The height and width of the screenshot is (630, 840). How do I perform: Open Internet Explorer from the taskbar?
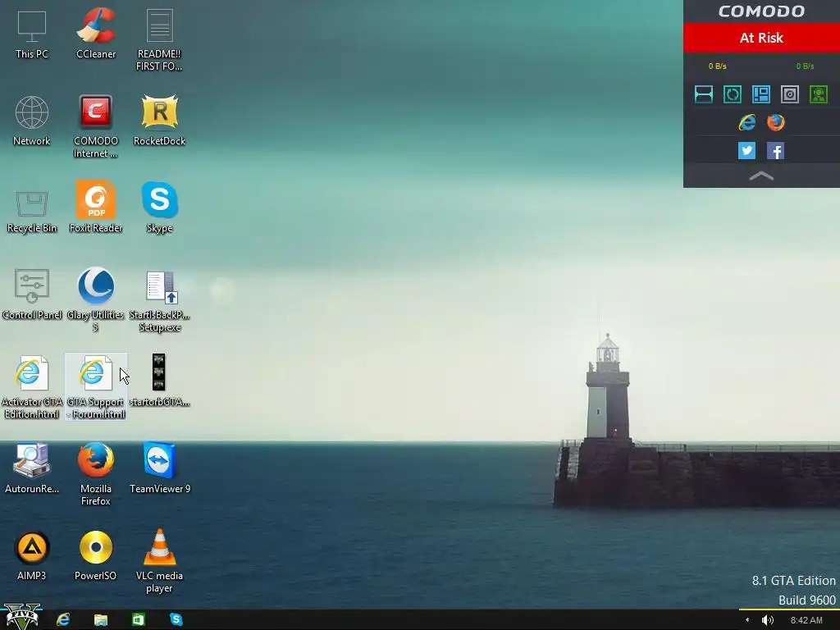point(63,620)
